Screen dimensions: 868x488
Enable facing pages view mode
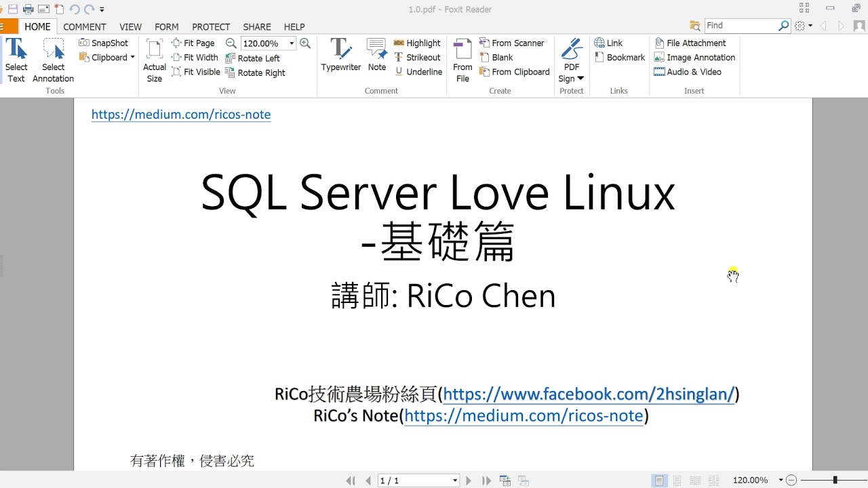(x=695, y=481)
